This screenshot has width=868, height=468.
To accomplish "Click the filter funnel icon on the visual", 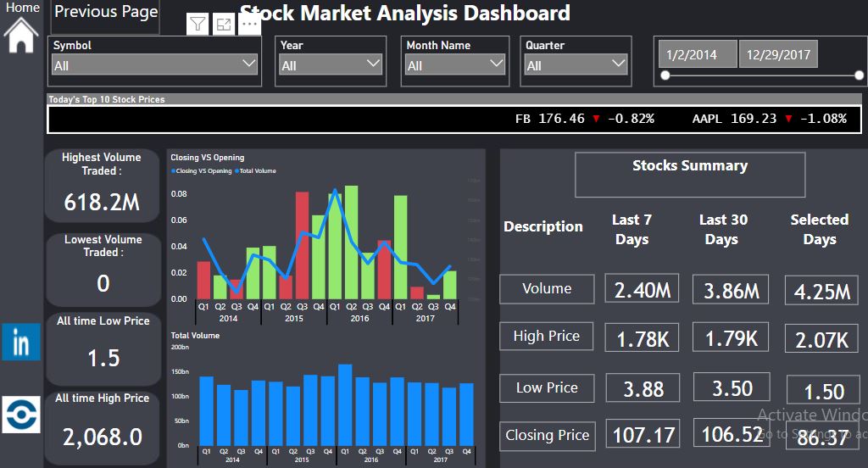I will [198, 25].
